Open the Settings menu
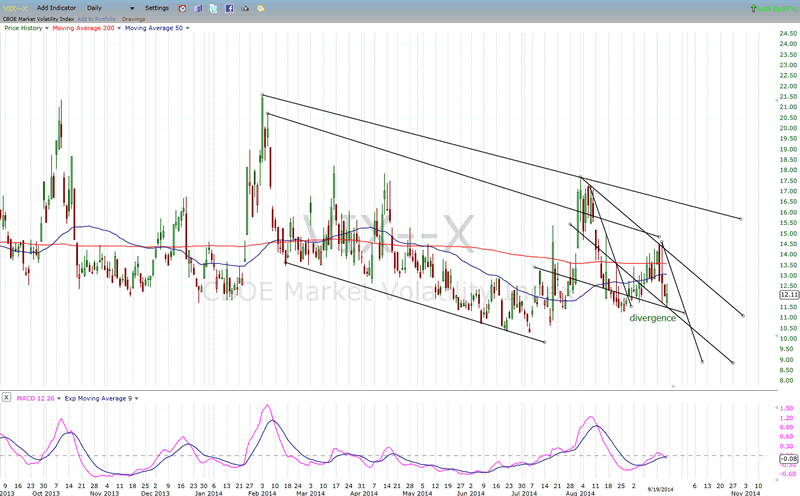The height and width of the screenshot is (496, 800). [x=157, y=8]
